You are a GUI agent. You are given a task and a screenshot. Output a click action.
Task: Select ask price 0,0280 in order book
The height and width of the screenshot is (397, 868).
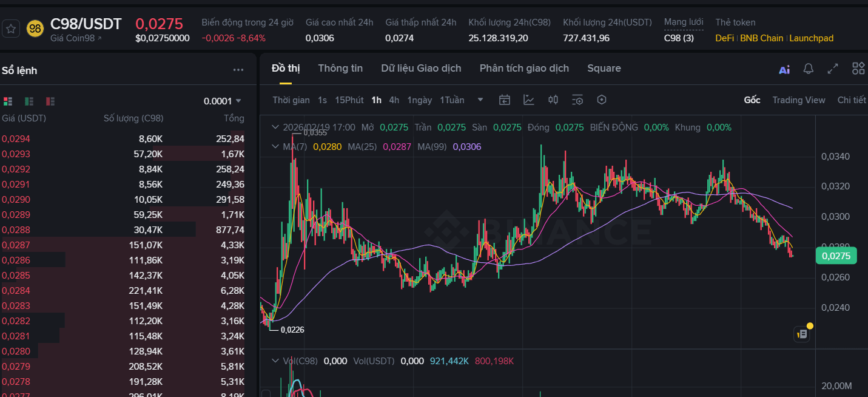(x=16, y=351)
